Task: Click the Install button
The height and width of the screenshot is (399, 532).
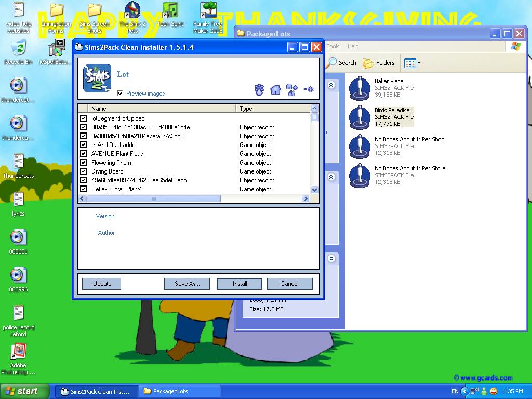Action: tap(240, 284)
